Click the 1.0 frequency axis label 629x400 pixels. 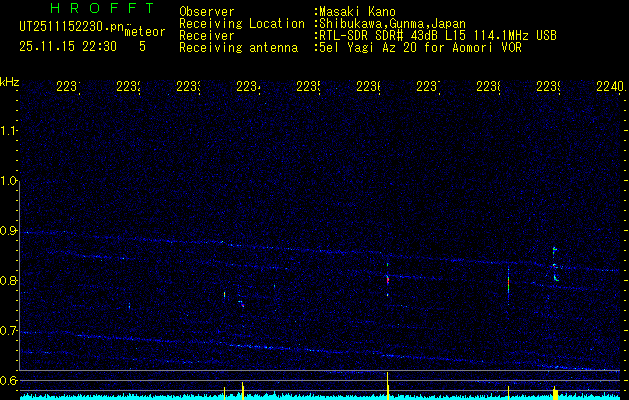coord(9,181)
